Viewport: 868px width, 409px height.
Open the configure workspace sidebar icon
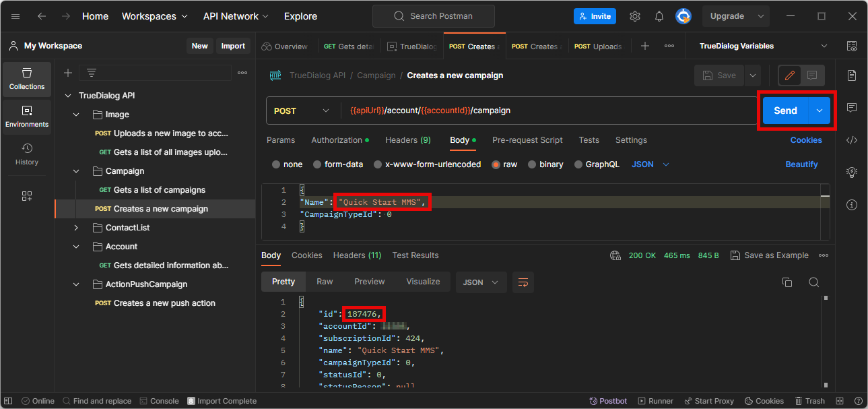click(27, 196)
